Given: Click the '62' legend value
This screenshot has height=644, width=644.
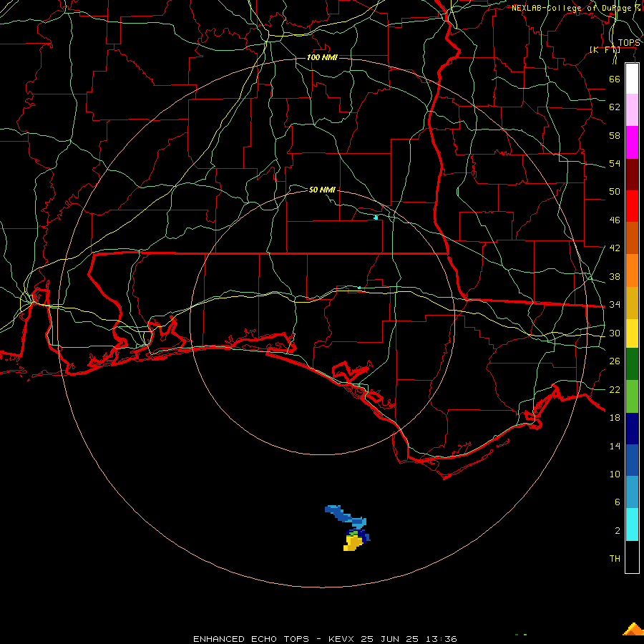Looking at the screenshot, I should click(615, 107).
